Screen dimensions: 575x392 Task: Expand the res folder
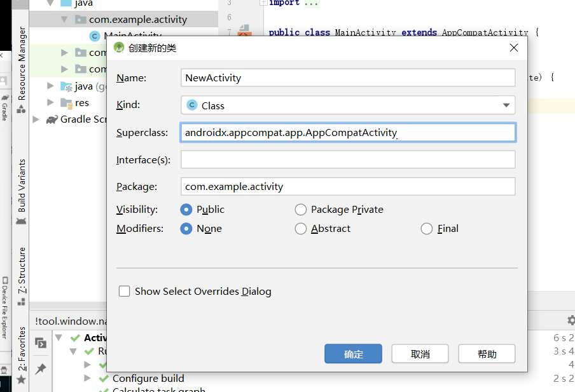coord(50,102)
